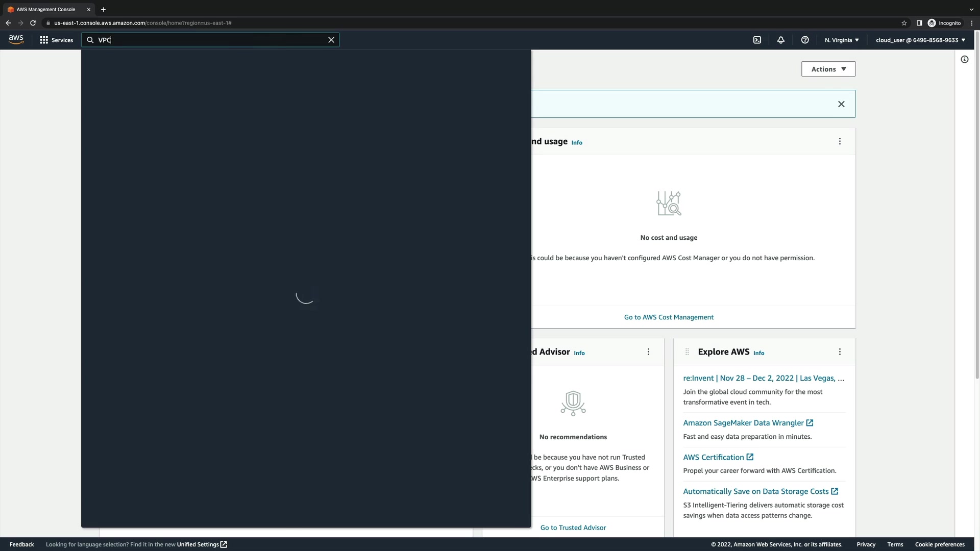Open the side info panel icon
980x551 pixels.
[x=964, y=59]
